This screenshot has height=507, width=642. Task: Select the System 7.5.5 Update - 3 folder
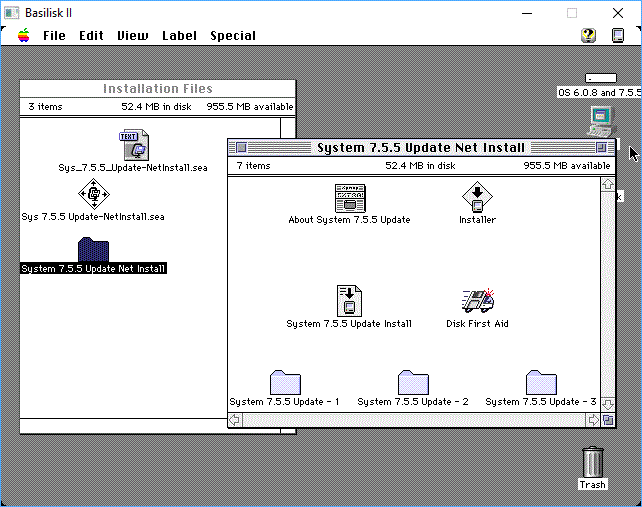click(x=541, y=383)
